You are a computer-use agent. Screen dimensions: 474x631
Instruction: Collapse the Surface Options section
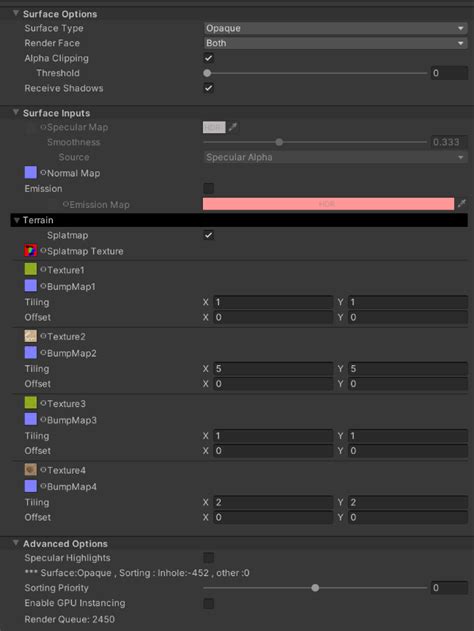(x=16, y=13)
